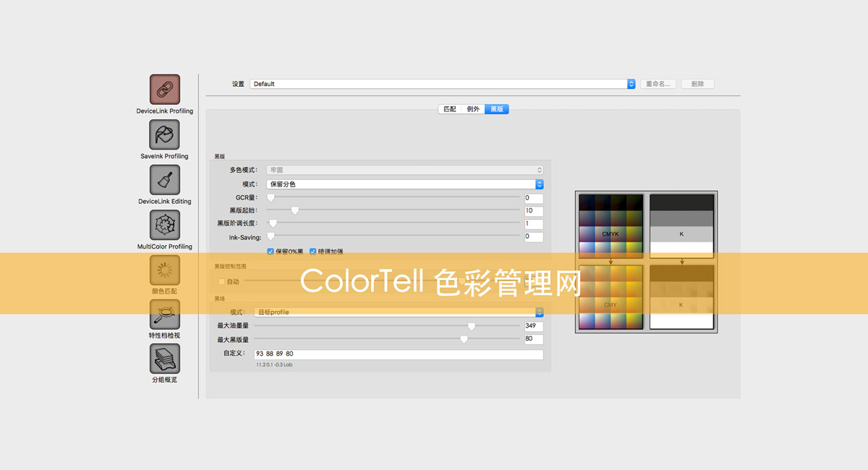
Task: Click the 自定义 input containing 93 88 89 80
Action: [x=396, y=353]
